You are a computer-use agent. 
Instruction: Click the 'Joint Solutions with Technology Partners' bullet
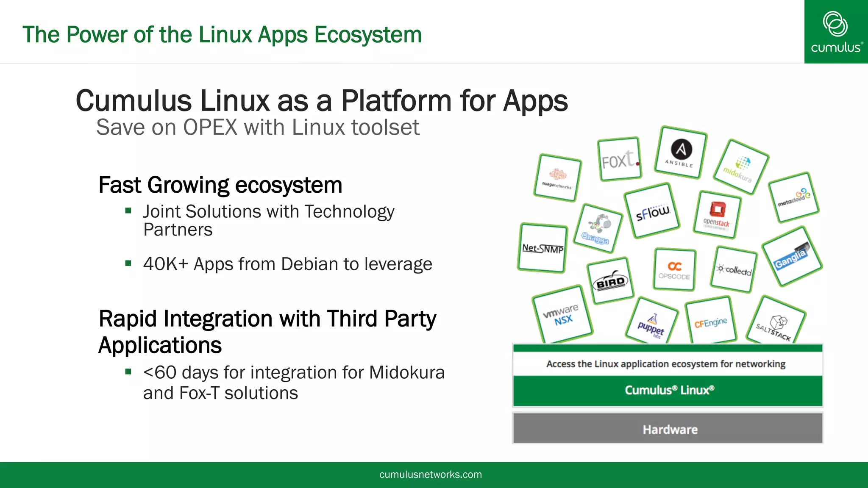[x=269, y=220]
